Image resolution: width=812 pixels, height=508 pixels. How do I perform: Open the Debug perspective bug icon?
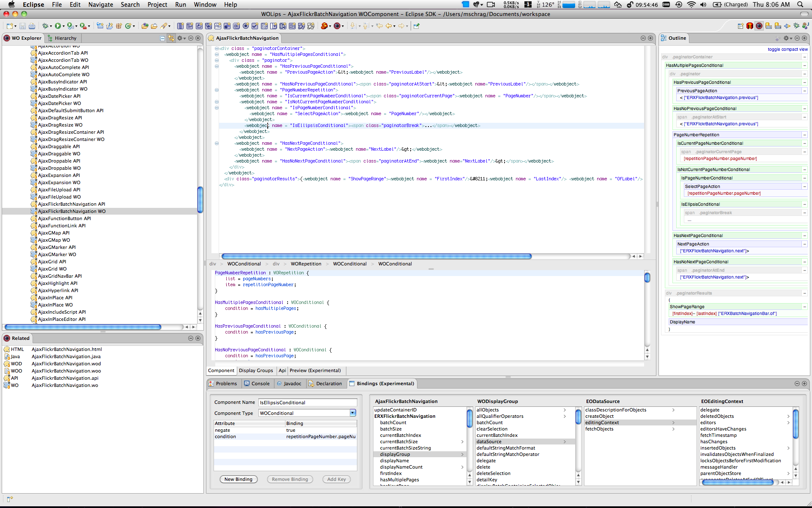[796, 26]
